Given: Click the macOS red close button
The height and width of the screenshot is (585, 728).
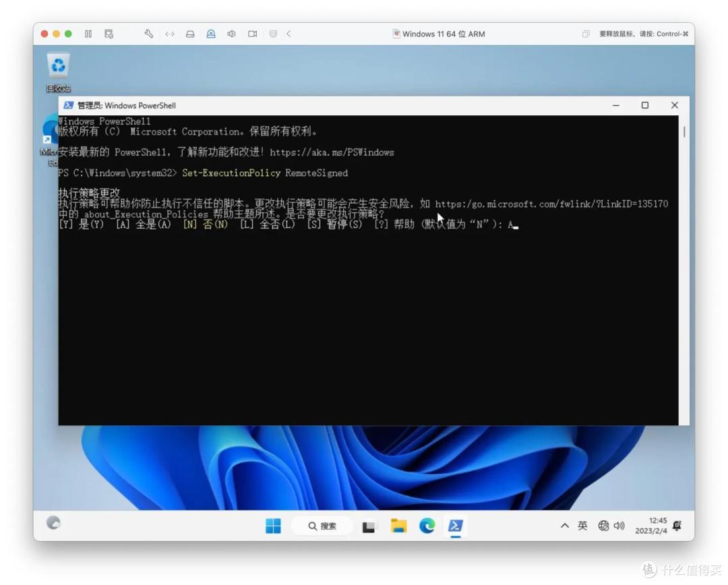Looking at the screenshot, I should [x=44, y=34].
